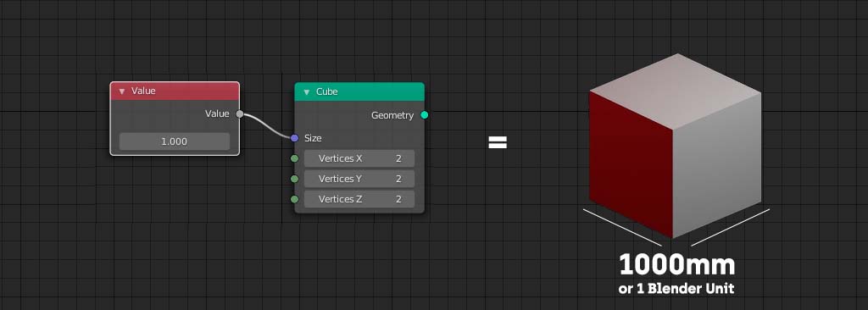Click the Size label on the Cube node
The height and width of the screenshot is (310, 868).
pyautogui.click(x=313, y=138)
